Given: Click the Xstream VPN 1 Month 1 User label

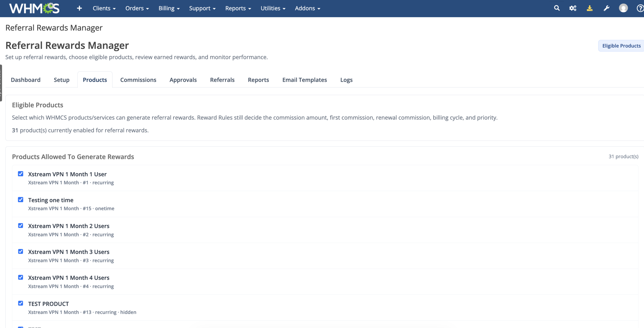Looking at the screenshot, I should 67,174.
